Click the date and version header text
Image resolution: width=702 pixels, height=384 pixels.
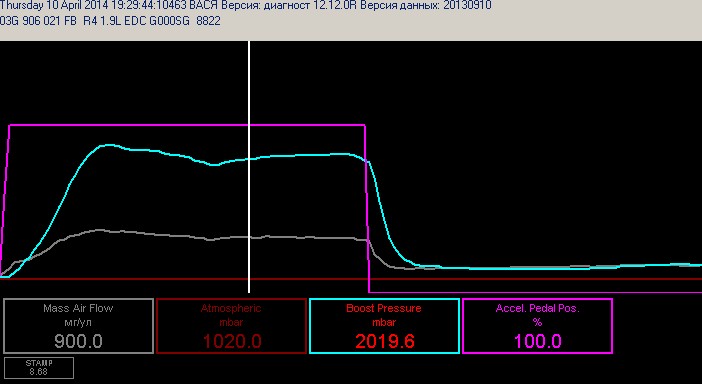tap(246, 5)
